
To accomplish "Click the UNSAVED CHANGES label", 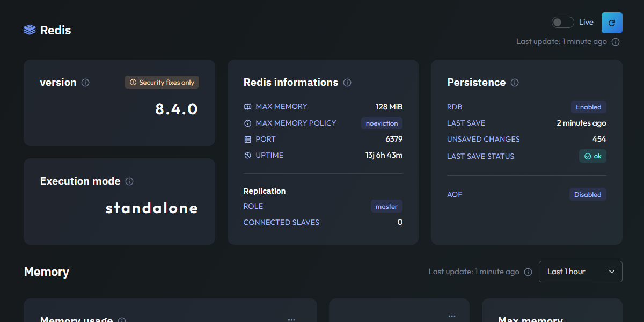I will 484,139.
